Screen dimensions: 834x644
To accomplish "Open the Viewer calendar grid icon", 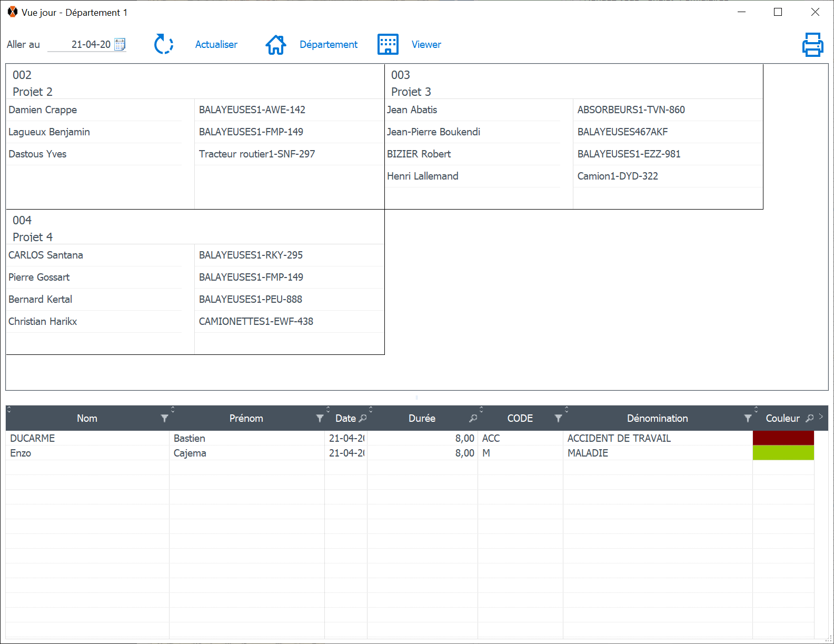I will [x=388, y=45].
